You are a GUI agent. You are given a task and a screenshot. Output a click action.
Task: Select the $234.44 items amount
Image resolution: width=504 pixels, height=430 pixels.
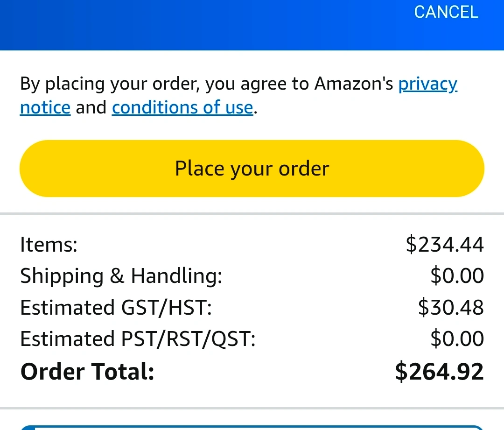pyautogui.click(x=444, y=245)
